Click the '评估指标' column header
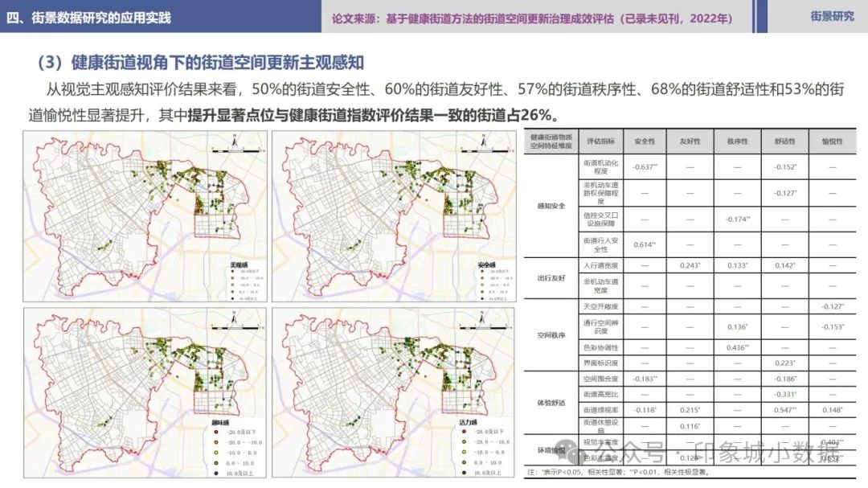The height and width of the screenshot is (488, 868). point(600,141)
